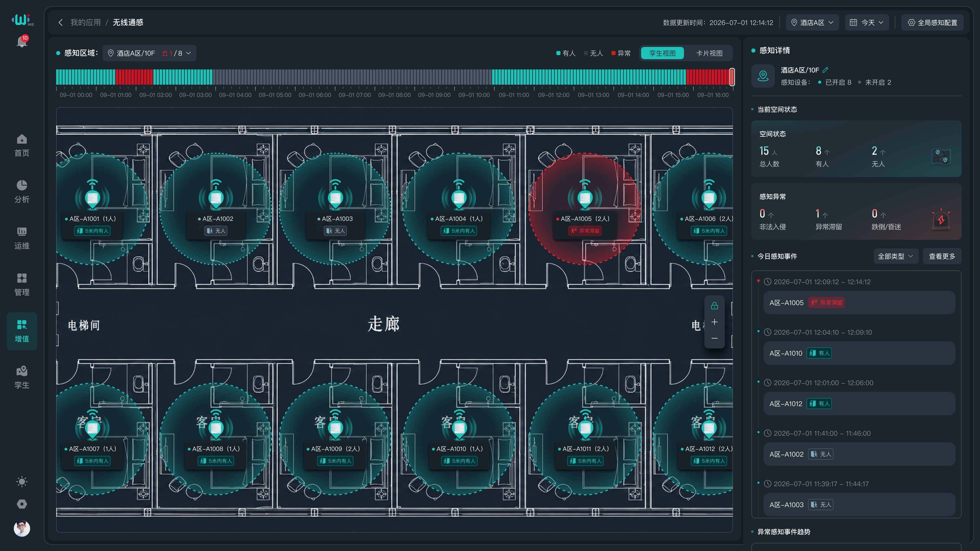Select 增值 value-added section
980x551 pixels.
point(22,331)
